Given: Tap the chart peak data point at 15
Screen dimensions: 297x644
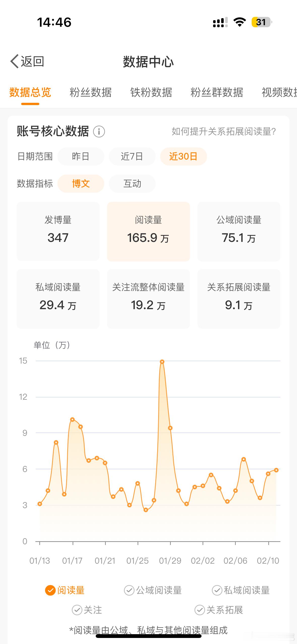Looking at the screenshot, I should point(162,362).
